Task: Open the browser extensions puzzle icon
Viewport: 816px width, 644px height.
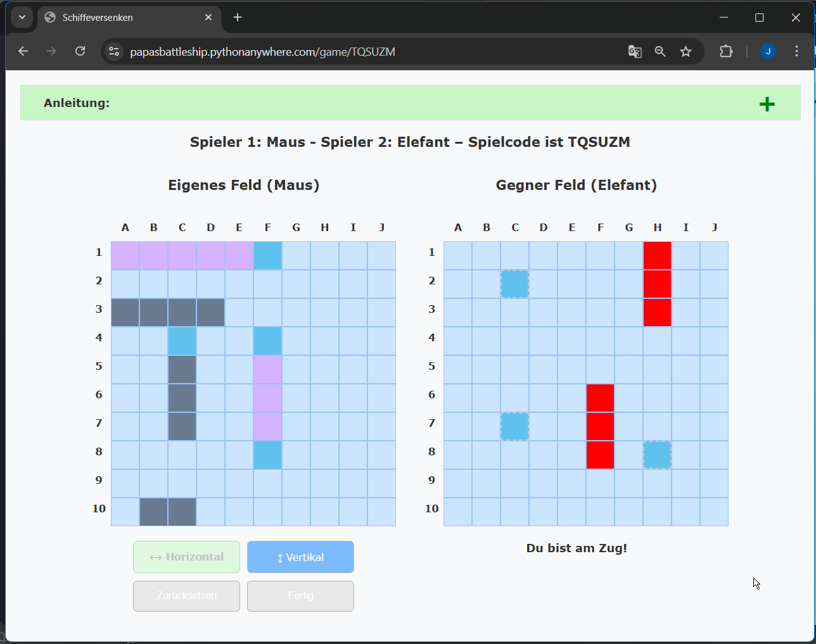Action: point(726,51)
